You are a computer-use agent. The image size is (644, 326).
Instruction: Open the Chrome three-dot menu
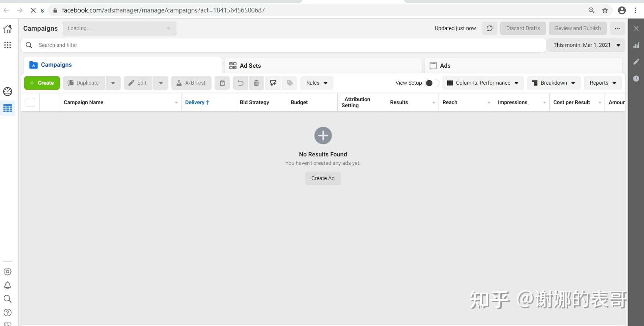click(636, 10)
